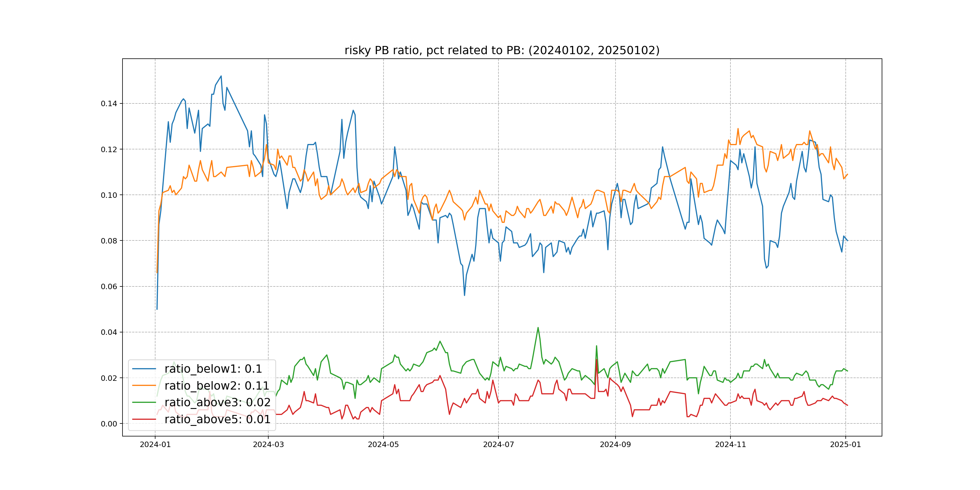Click the 2024-11 x-axis tick label
Screen dimensions: 980x490
click(x=730, y=445)
